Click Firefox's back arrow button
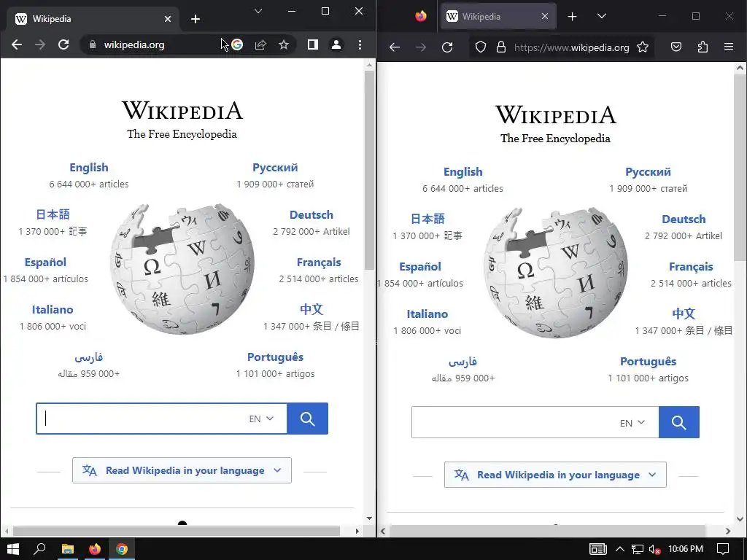The height and width of the screenshot is (560, 747). [x=395, y=47]
